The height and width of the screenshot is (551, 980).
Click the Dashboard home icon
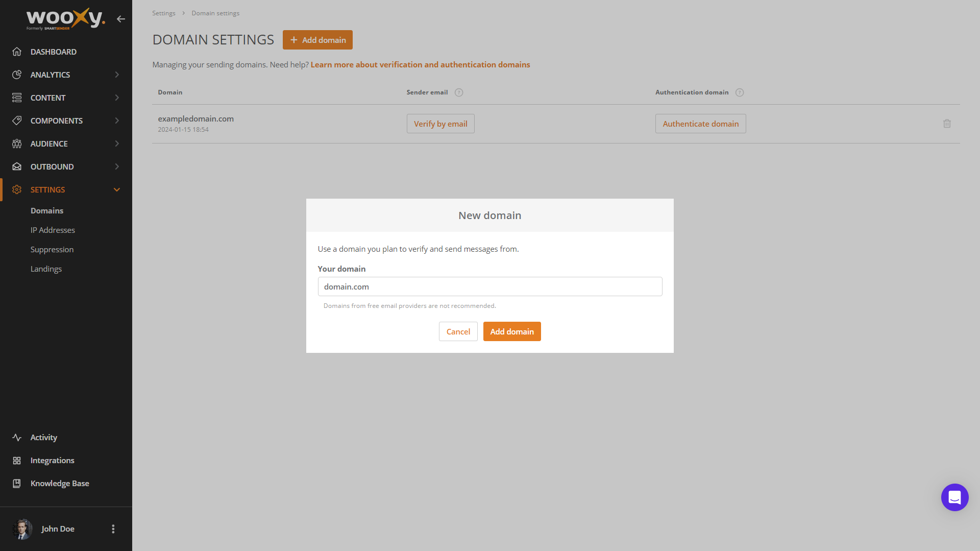pos(17,52)
